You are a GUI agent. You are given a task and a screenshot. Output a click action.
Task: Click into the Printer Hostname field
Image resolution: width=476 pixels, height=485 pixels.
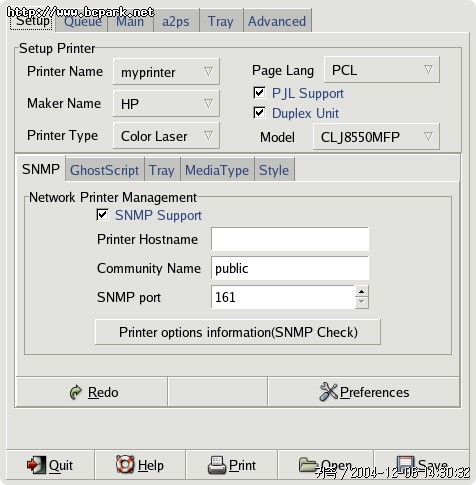click(290, 239)
